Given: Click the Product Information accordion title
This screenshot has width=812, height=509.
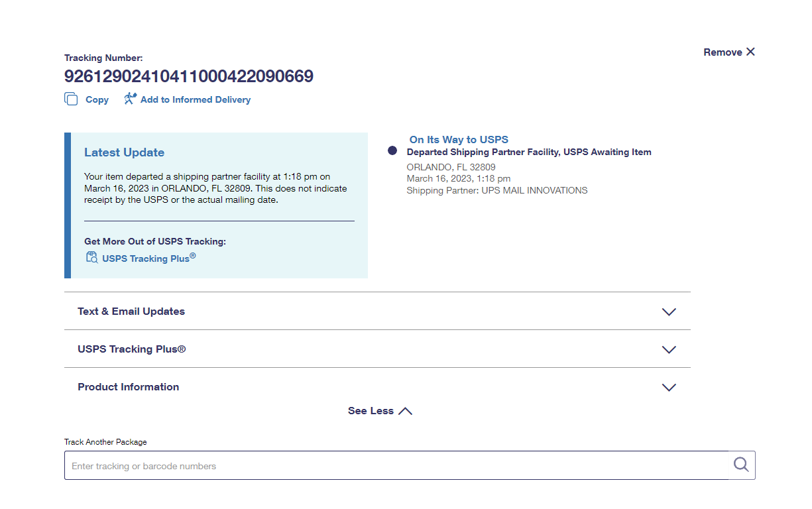Looking at the screenshot, I should (x=128, y=387).
